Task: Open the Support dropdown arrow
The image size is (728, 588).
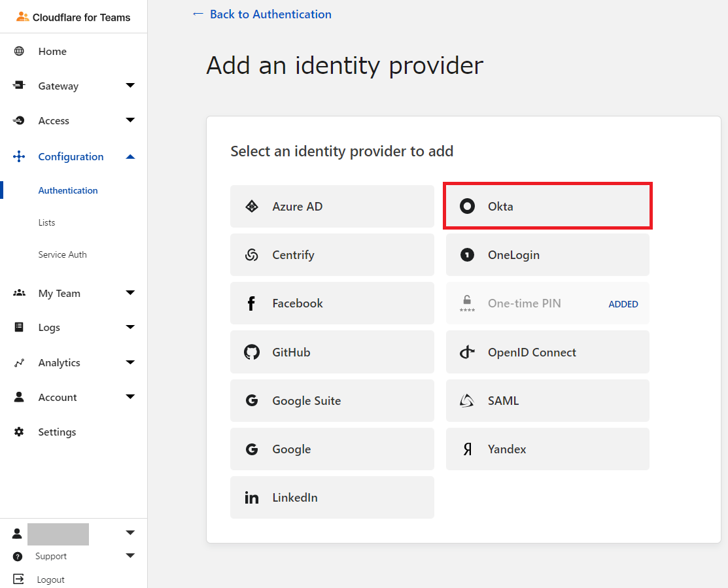Action: (x=130, y=555)
